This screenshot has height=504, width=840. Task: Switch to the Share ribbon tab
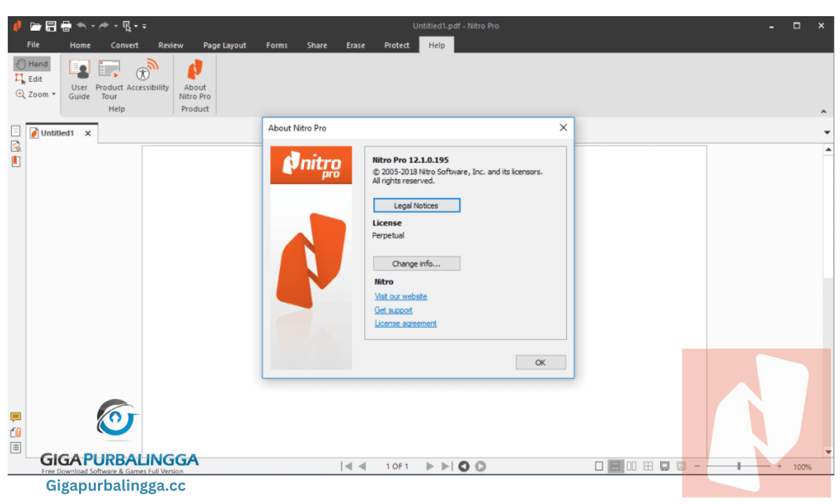coord(317,45)
